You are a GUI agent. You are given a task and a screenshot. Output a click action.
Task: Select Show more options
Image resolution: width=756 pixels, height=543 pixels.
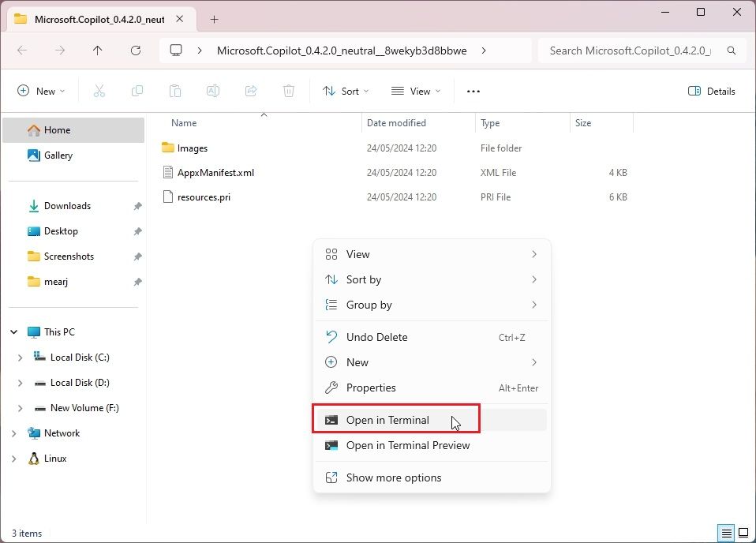click(432, 477)
